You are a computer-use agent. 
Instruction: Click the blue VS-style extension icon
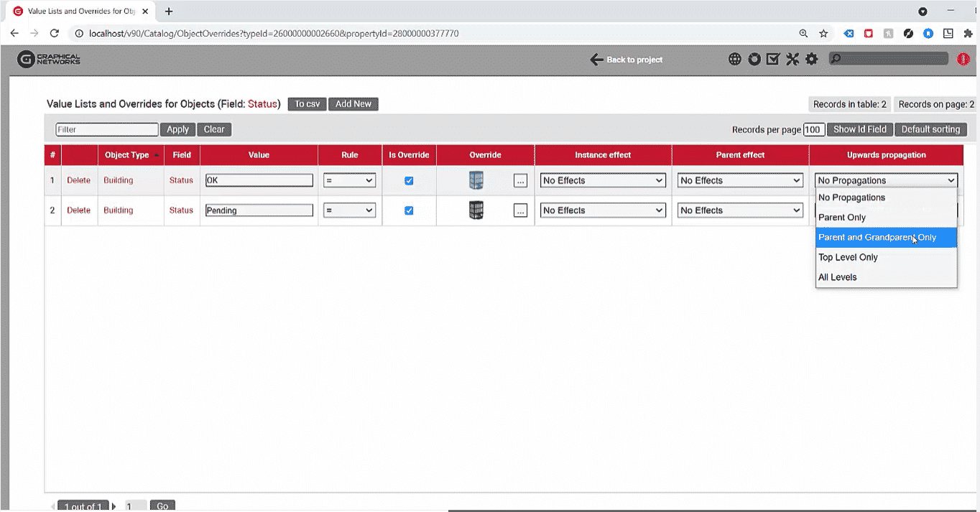849,33
